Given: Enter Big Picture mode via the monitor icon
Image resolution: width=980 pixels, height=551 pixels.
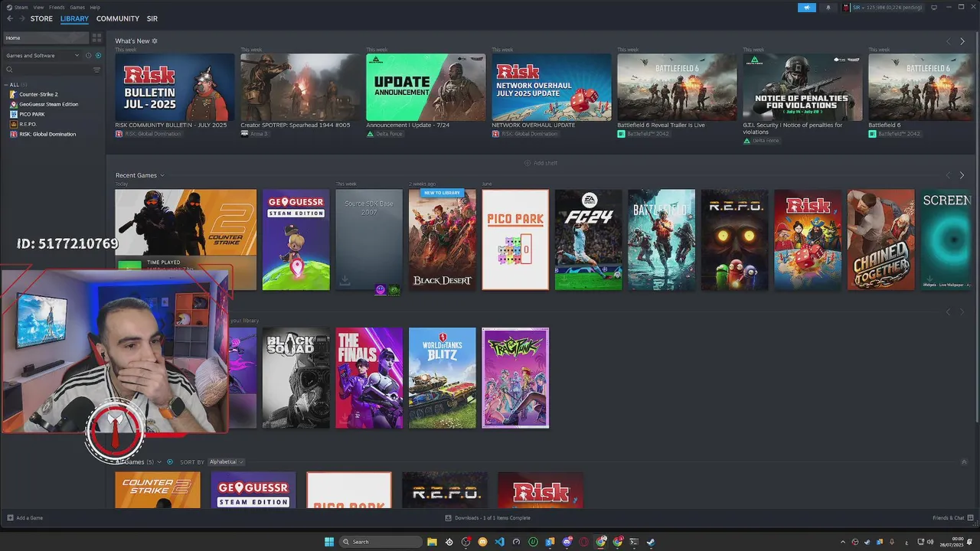Looking at the screenshot, I should [934, 7].
